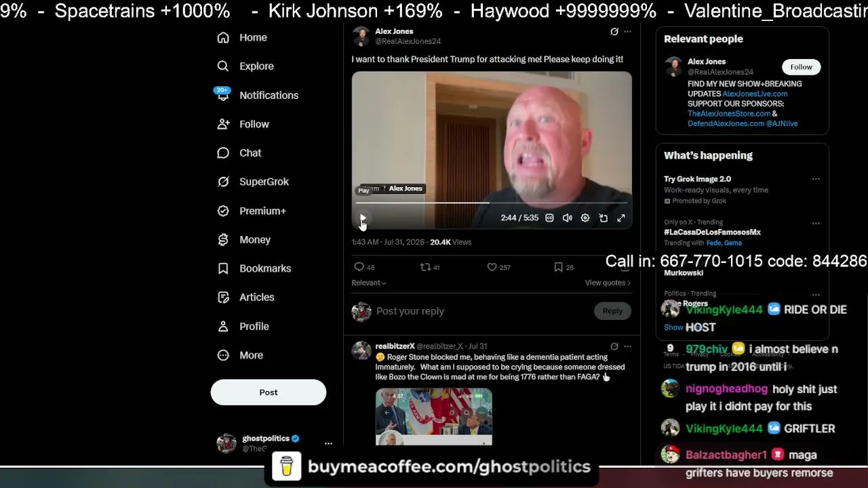Open TheAlexJonesStore.com link
The width and height of the screenshot is (868, 488).
click(729, 114)
